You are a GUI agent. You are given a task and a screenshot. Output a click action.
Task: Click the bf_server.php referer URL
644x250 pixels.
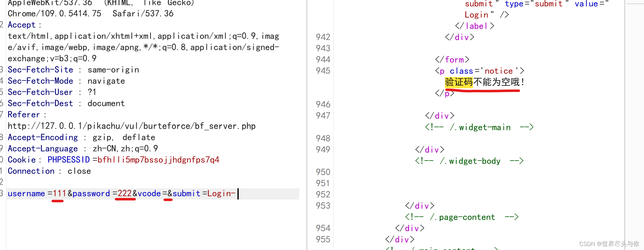pyautogui.click(x=132, y=126)
